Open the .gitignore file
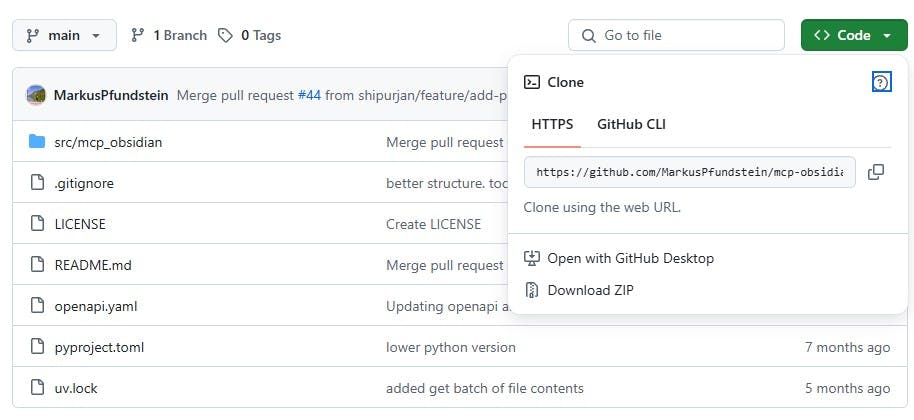Viewport: 914px width, 420px height. point(84,183)
